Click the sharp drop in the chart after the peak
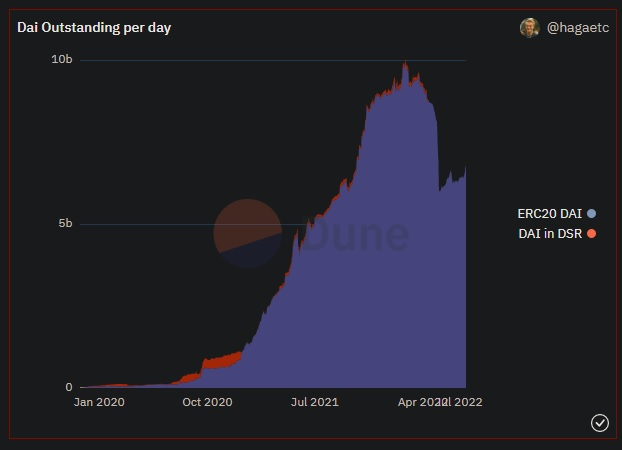The width and height of the screenshot is (622, 450). point(438,150)
